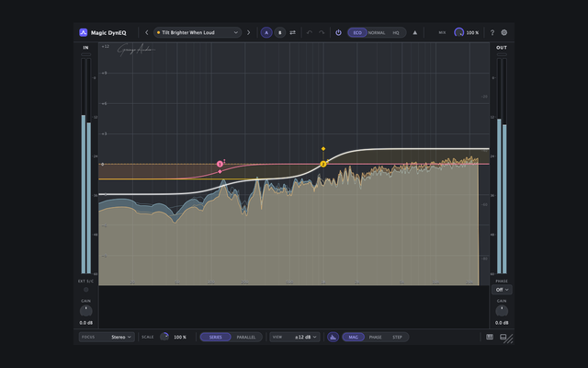This screenshot has height=368, width=588.
Task: Open the Tilt Brighter When Loud preset dropdown
Action: [198, 33]
